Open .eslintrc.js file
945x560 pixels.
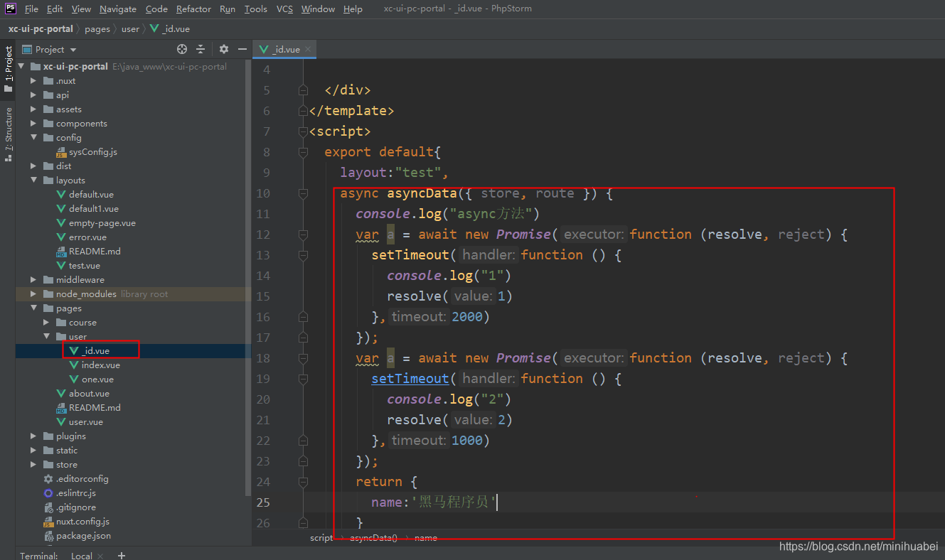click(x=75, y=492)
